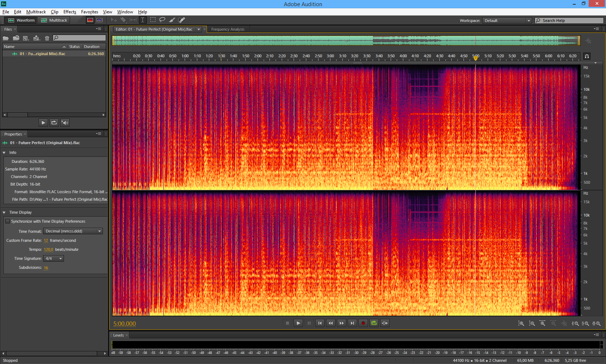Toggle Skip Selection button

tap(385, 323)
